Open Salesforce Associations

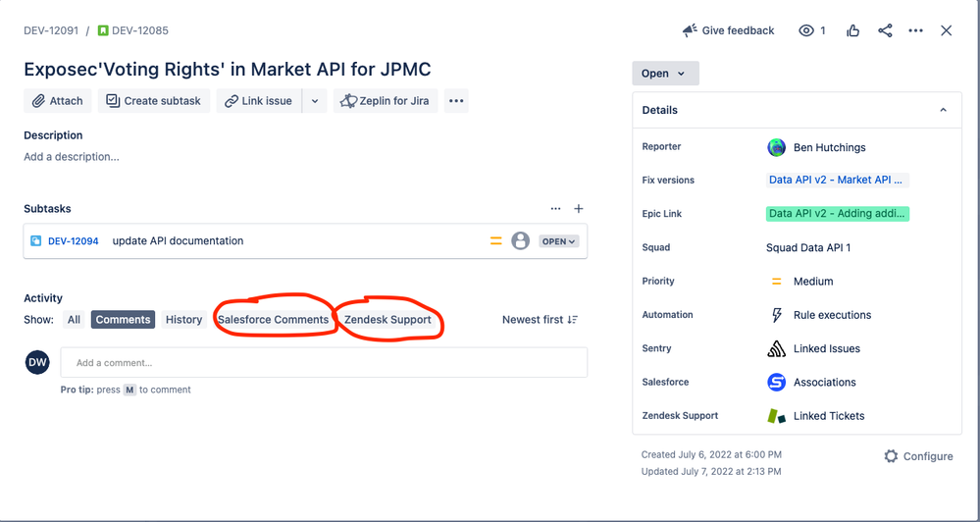click(825, 382)
